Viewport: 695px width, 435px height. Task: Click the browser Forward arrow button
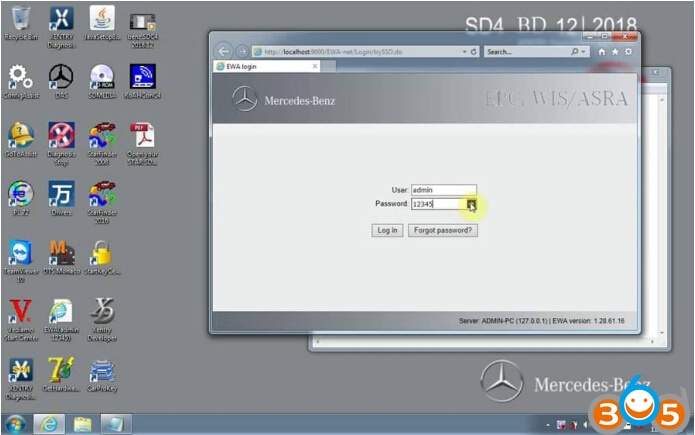click(242, 52)
